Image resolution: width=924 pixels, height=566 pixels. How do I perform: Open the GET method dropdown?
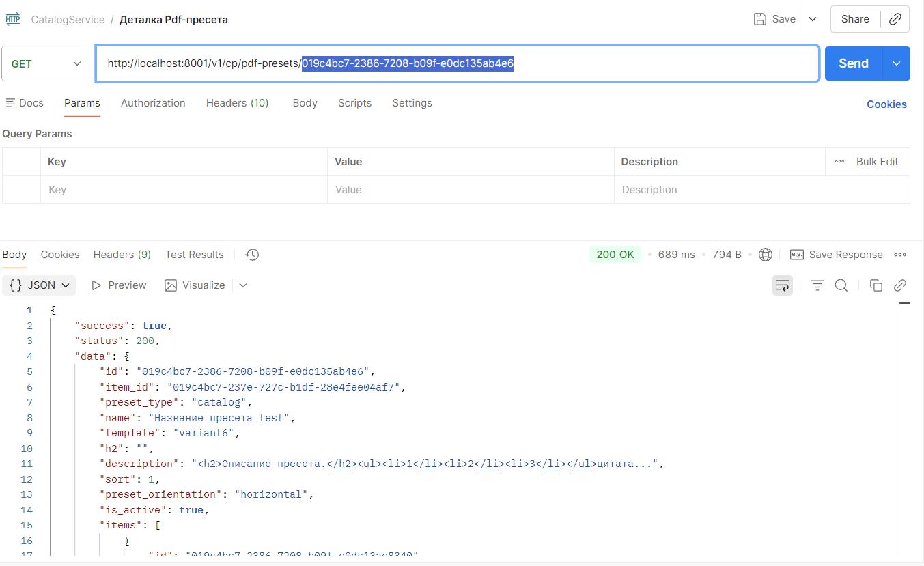point(48,63)
